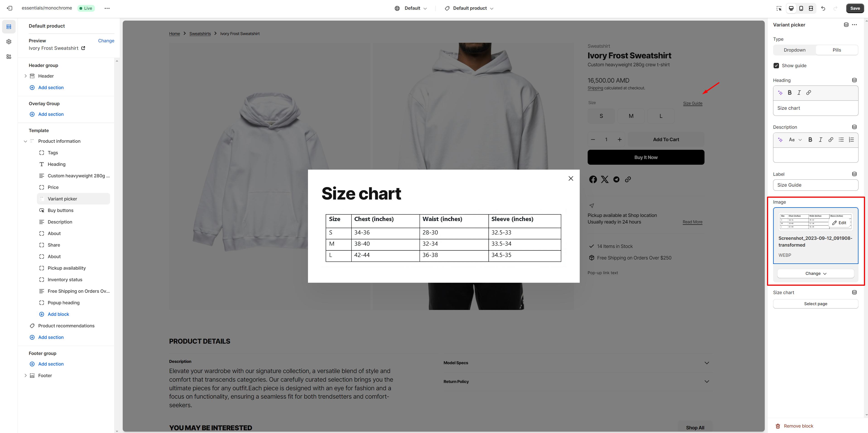The height and width of the screenshot is (433, 868).
Task: Close the Size chart popup
Action: 570,178
